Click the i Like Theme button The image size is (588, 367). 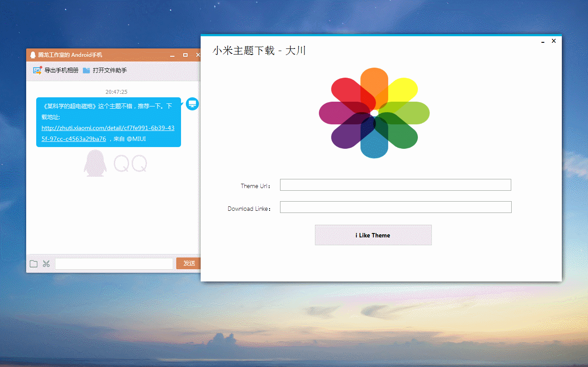point(373,235)
